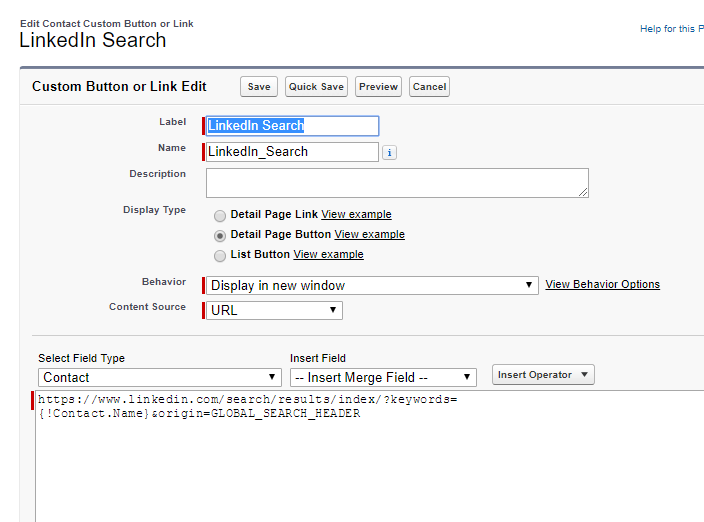The image size is (704, 522).
Task: Cancel the custom button edit
Action: pyautogui.click(x=429, y=87)
